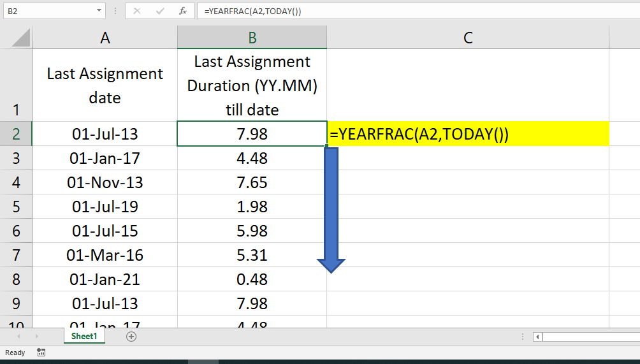Select row 9 header

(16, 303)
